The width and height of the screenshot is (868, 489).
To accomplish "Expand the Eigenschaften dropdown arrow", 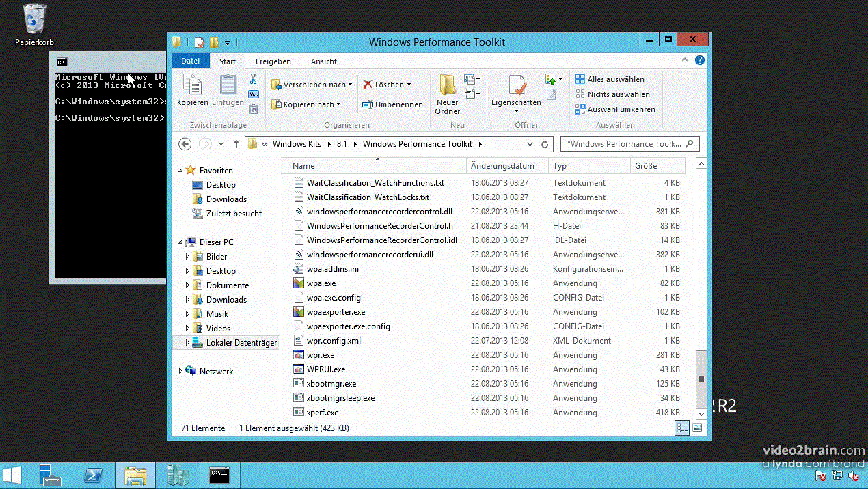I will pyautogui.click(x=516, y=111).
